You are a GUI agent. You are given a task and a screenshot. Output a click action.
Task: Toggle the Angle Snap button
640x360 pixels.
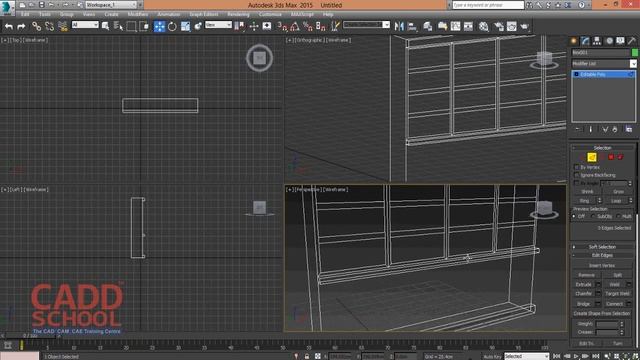click(x=295, y=27)
